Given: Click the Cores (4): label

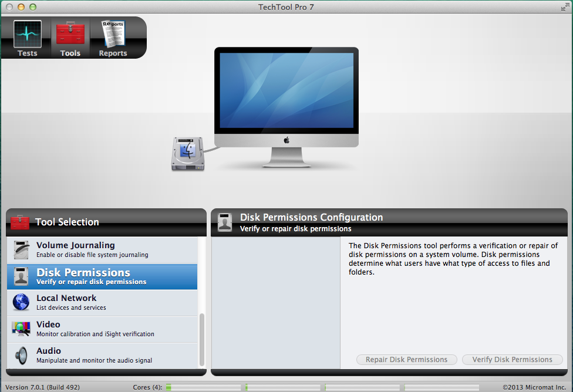Looking at the screenshot, I should point(147,387).
